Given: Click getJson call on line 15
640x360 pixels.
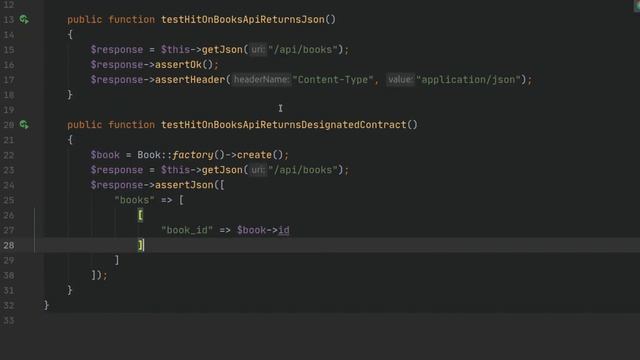Looking at the screenshot, I should 222,50.
